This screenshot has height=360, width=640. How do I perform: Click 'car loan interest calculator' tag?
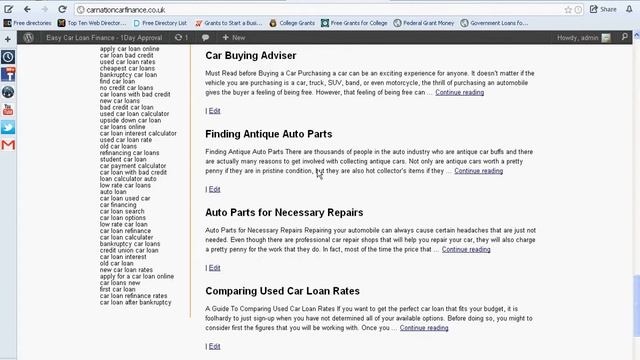(x=138, y=133)
